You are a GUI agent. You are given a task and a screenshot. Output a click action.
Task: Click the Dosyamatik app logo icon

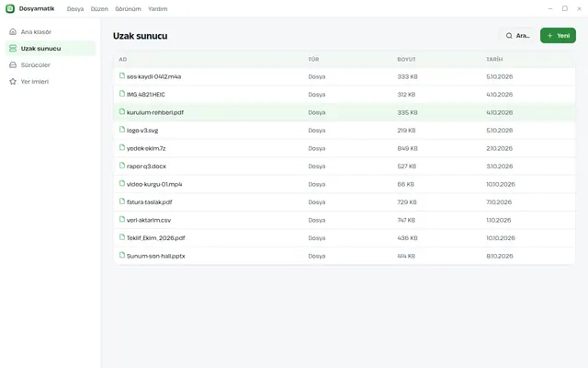(10, 8)
